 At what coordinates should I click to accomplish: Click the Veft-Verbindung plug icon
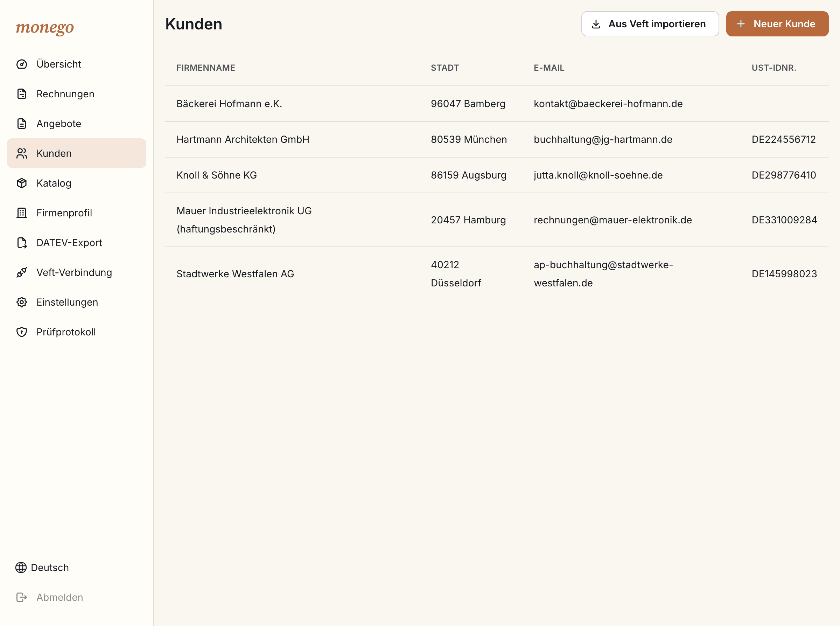click(x=22, y=272)
